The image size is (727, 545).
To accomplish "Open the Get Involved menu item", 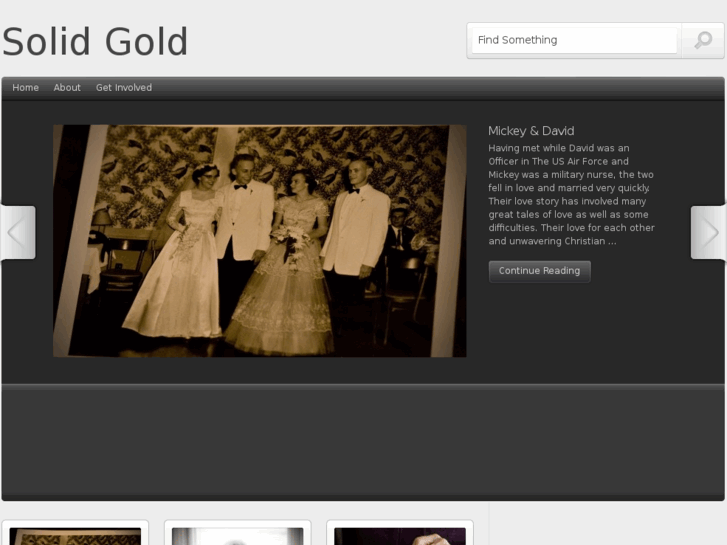I will click(x=124, y=88).
